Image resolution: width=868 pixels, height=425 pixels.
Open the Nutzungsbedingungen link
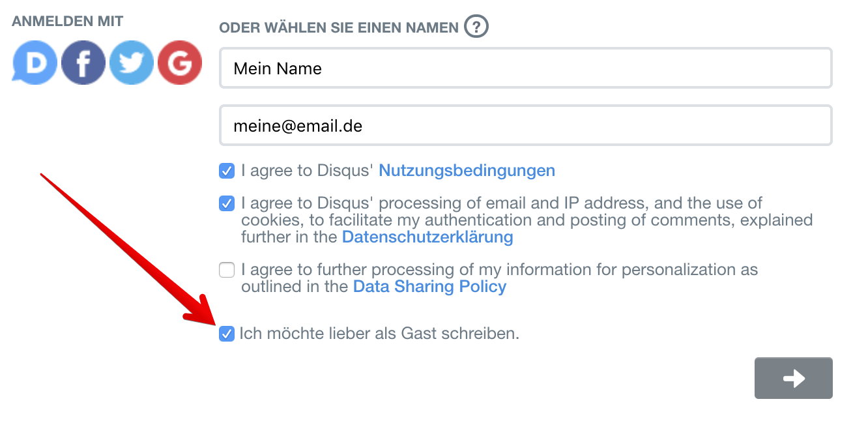[x=467, y=171]
